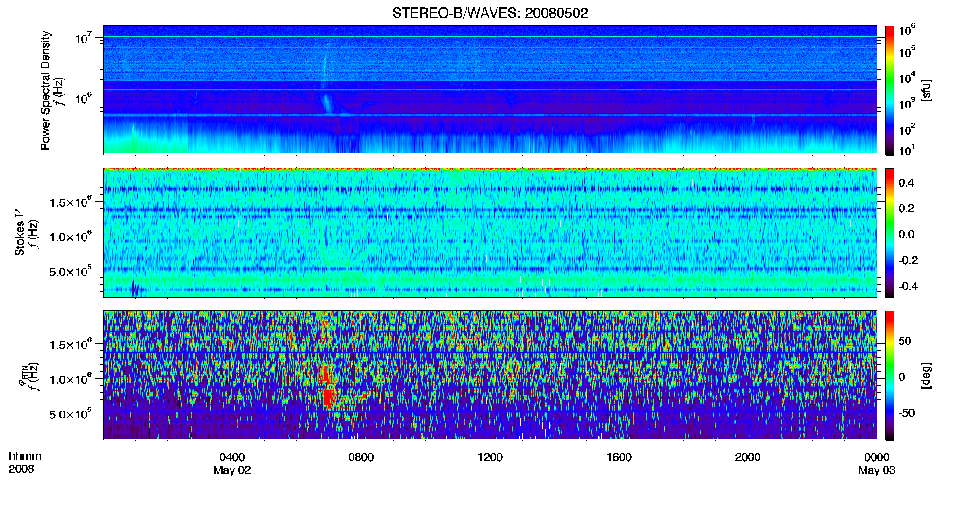Screen dimensions: 980x505
Task: Click inside the Stokes V spectrogram panel
Action: click(490, 233)
